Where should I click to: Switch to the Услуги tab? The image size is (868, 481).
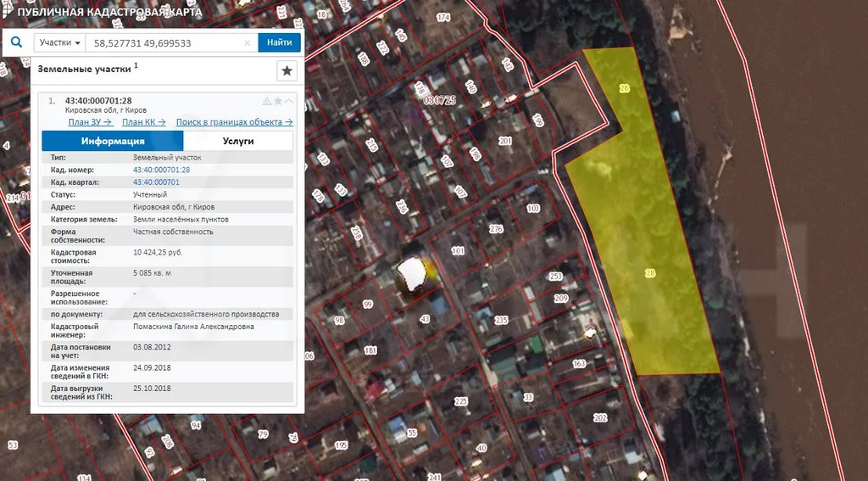coord(238,141)
